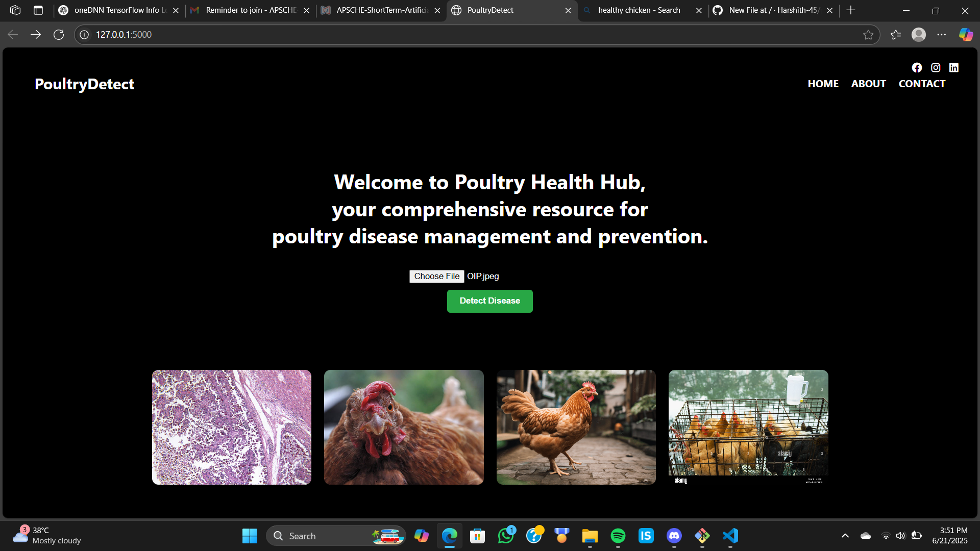Open the Instagram icon on the page

pos(936,67)
